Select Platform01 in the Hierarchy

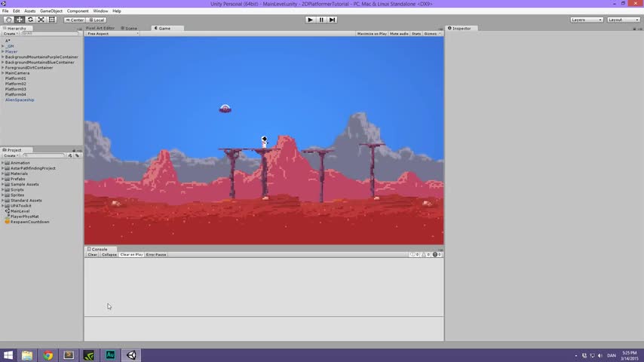[16, 78]
